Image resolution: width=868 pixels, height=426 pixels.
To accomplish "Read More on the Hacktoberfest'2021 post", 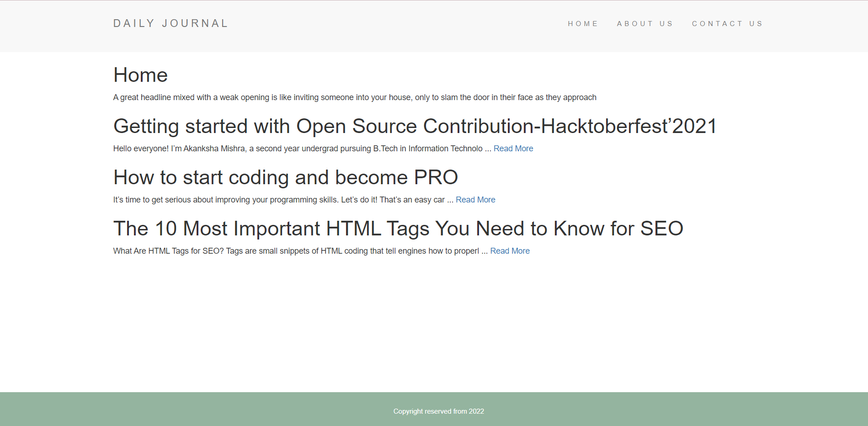I will coord(513,149).
